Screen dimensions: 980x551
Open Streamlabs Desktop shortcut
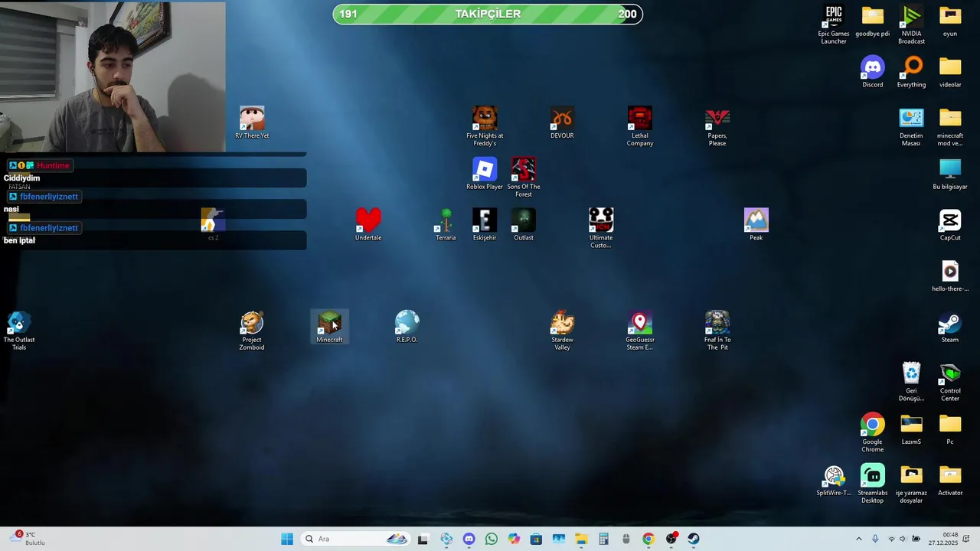873,484
